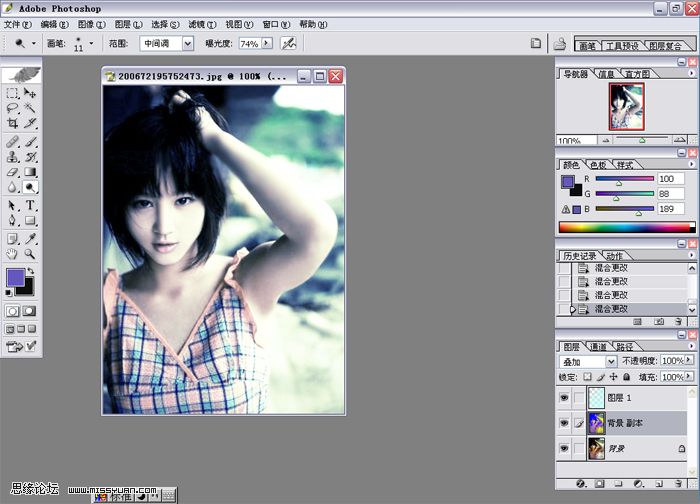
Task: Add a layer mask in Layers panel
Action: tap(600, 483)
